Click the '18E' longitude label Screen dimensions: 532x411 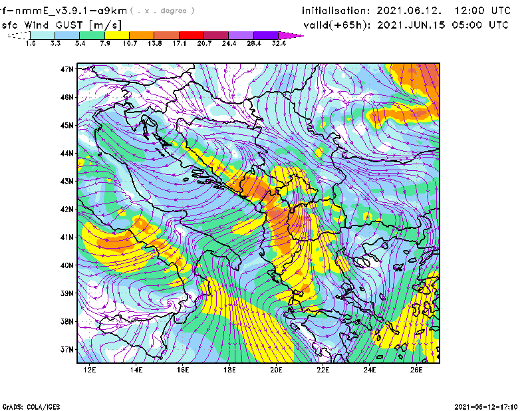pos(229,370)
